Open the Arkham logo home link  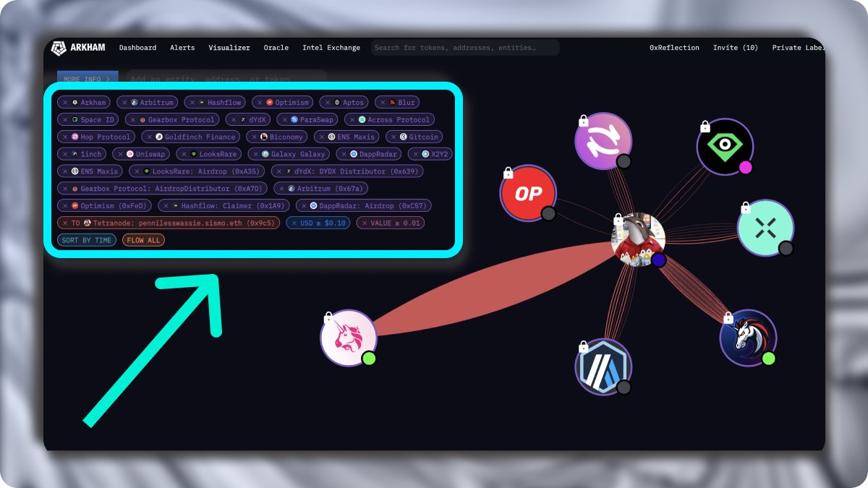pyautogui.click(x=78, y=48)
